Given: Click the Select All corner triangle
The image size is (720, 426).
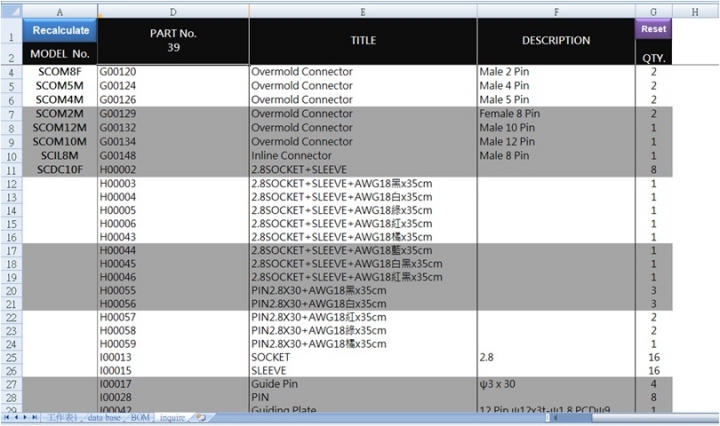Looking at the screenshot, I should 11,11.
